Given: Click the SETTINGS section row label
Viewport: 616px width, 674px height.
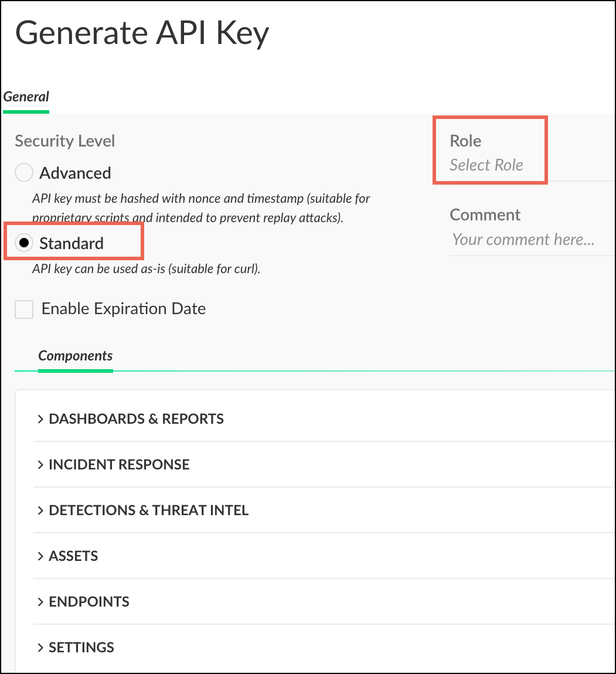Looking at the screenshot, I should (81, 648).
